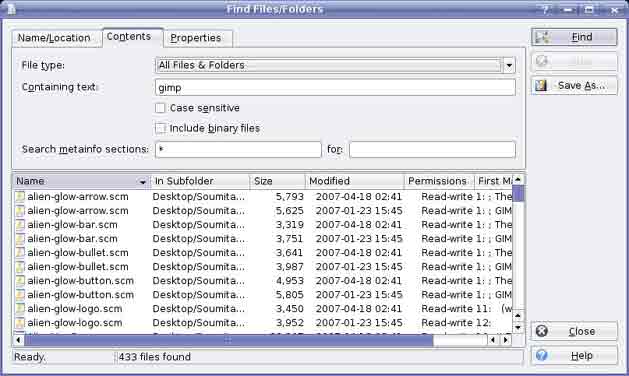Click file icon of alien-glow-logo.scm sized 3,952
The height and width of the screenshot is (376, 629).
(x=20, y=323)
